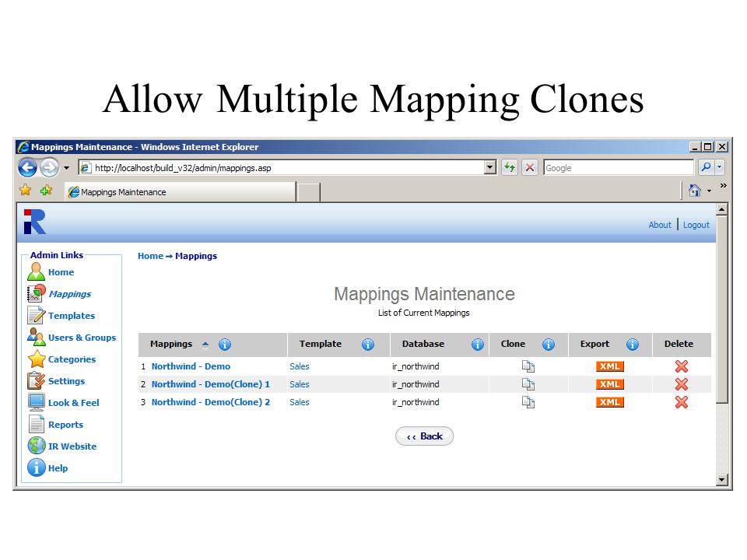Click info icon beside Export header
Viewport: 747px width, 560px height.
(633, 345)
